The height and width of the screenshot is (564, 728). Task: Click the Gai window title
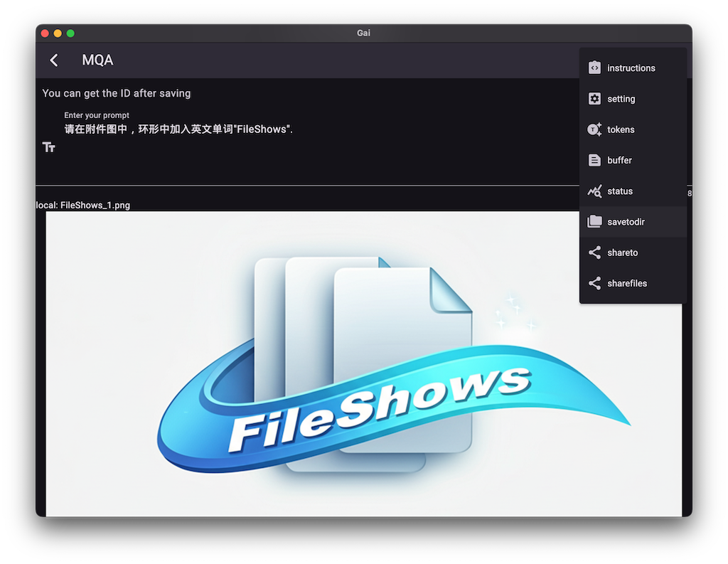click(363, 33)
